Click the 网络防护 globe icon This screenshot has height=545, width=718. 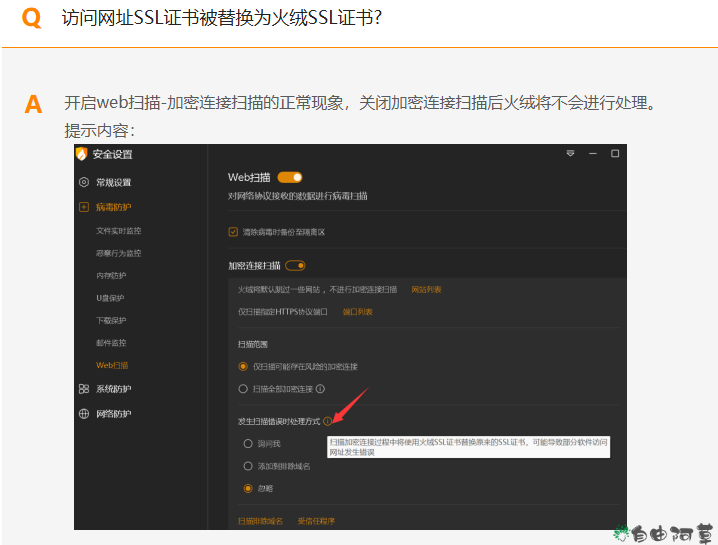pyautogui.click(x=84, y=414)
